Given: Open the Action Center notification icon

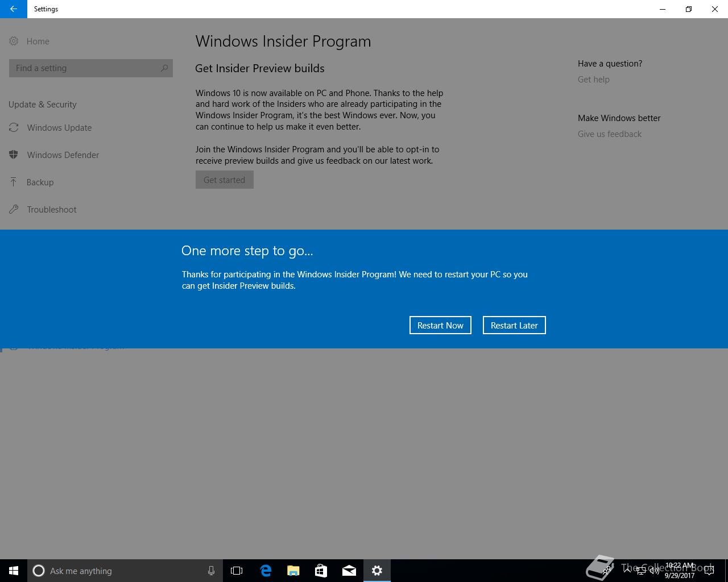Looking at the screenshot, I should coord(709,571).
